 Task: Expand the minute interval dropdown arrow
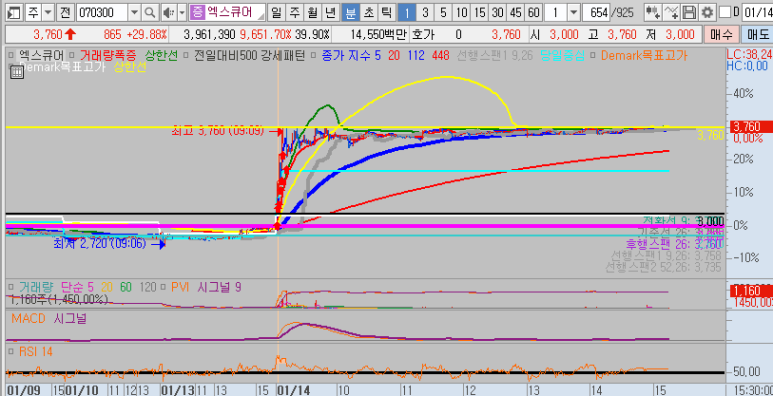point(573,12)
